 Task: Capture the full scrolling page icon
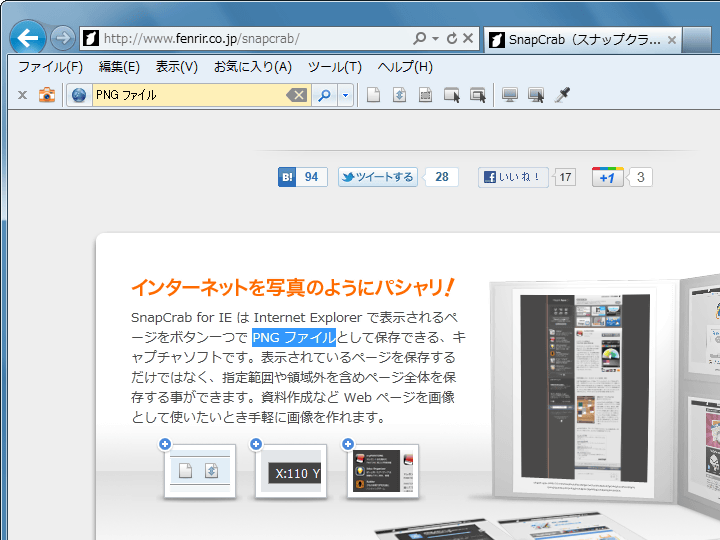pos(399,95)
